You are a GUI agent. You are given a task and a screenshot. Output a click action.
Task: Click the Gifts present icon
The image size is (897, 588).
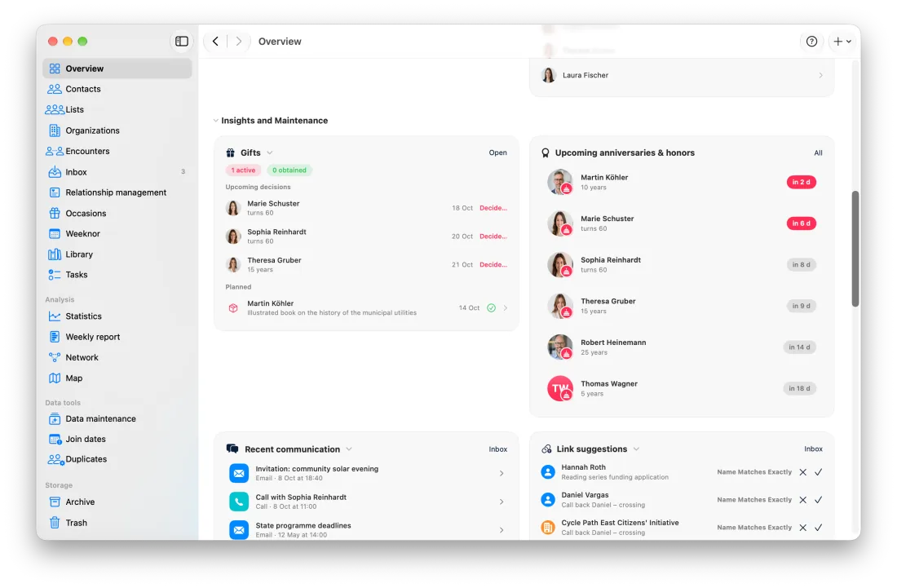(x=230, y=153)
